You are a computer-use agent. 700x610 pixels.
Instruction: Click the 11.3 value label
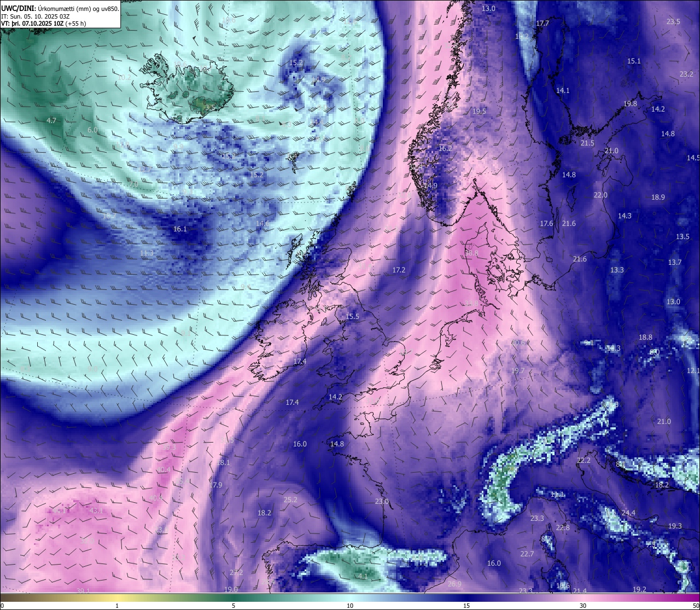[147, 253]
